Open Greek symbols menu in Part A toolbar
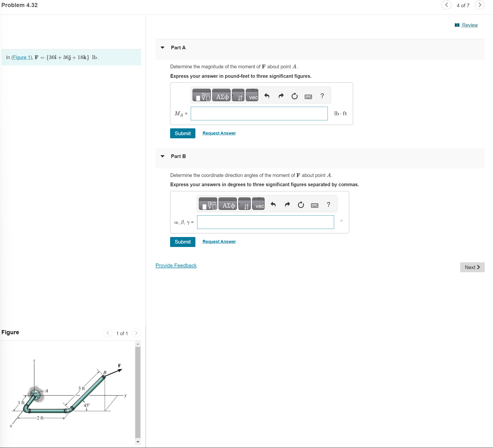The image size is (493, 448). point(221,96)
